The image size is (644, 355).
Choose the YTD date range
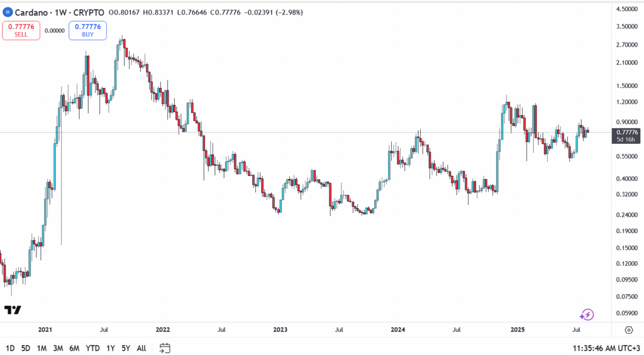pyautogui.click(x=92, y=348)
